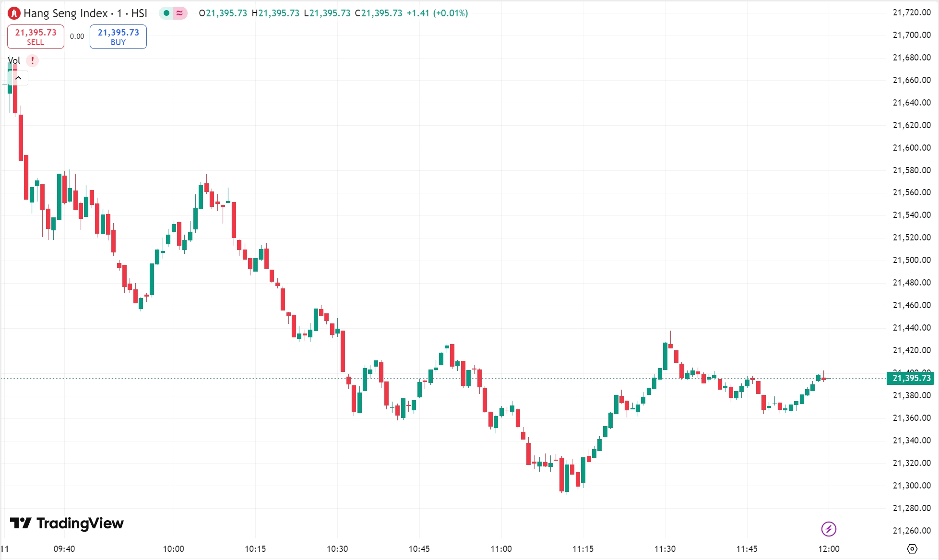Click the Hang Seng Index red logo icon
The image size is (939, 560).
point(14,13)
